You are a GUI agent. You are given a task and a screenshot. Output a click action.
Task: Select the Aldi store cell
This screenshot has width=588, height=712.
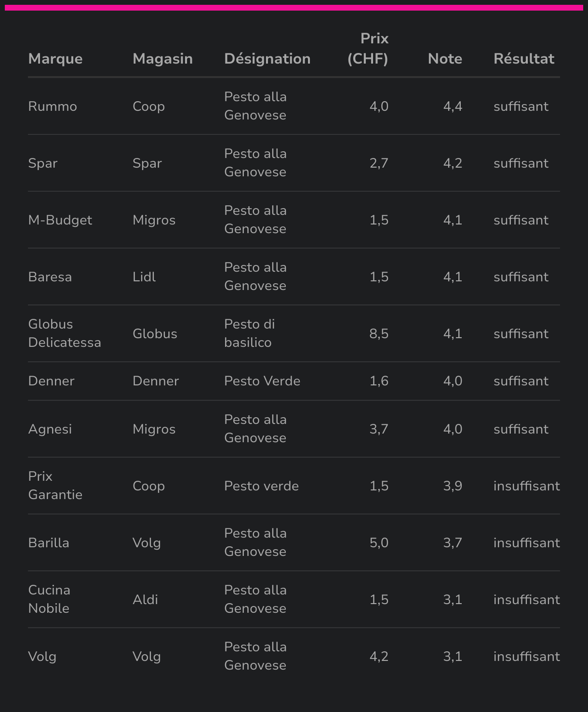[x=145, y=600]
